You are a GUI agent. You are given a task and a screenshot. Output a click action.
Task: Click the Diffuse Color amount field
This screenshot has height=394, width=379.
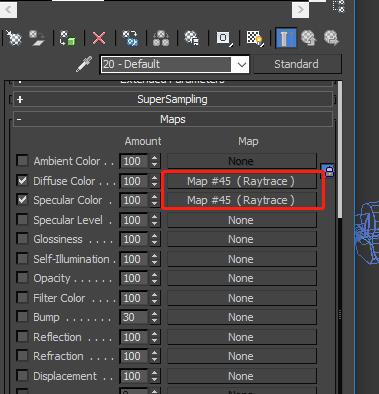pyautogui.click(x=134, y=181)
